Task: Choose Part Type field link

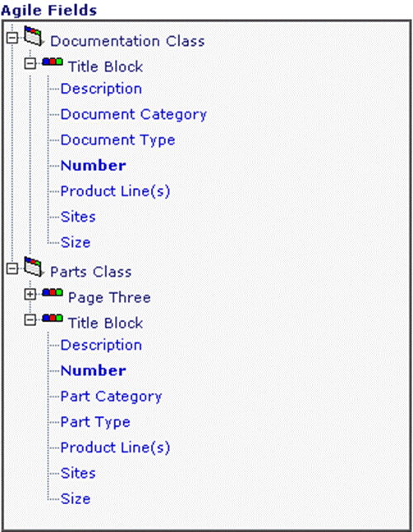Action: coord(95,422)
